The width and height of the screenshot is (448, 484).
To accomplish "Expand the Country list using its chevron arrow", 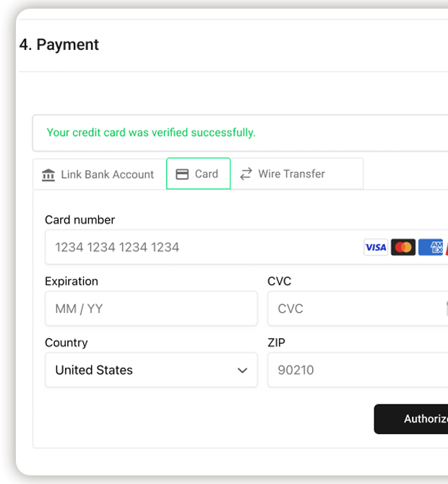I will pyautogui.click(x=242, y=370).
